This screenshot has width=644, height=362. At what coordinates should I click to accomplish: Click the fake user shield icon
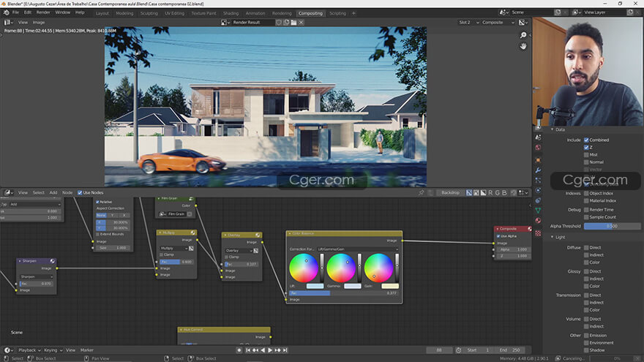[279, 23]
